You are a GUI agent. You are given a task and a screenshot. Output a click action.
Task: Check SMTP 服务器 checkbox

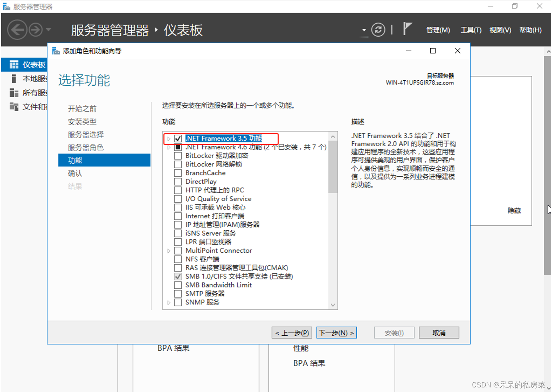178,294
